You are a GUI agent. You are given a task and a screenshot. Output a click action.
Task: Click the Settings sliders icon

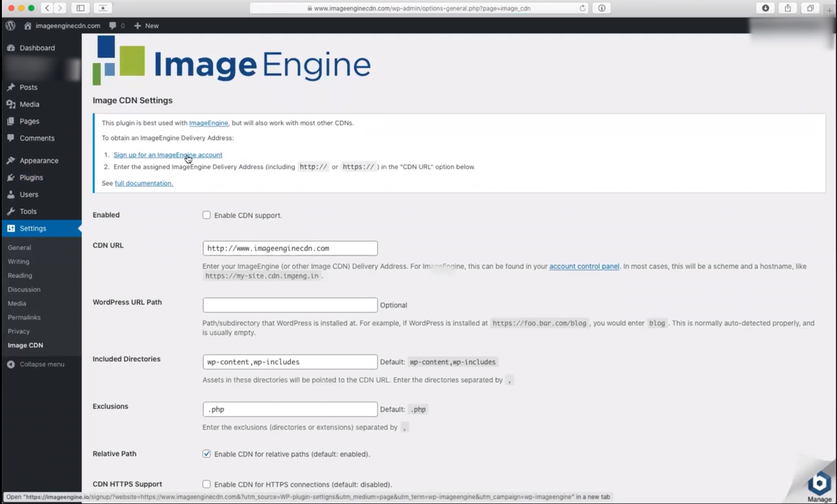click(11, 228)
